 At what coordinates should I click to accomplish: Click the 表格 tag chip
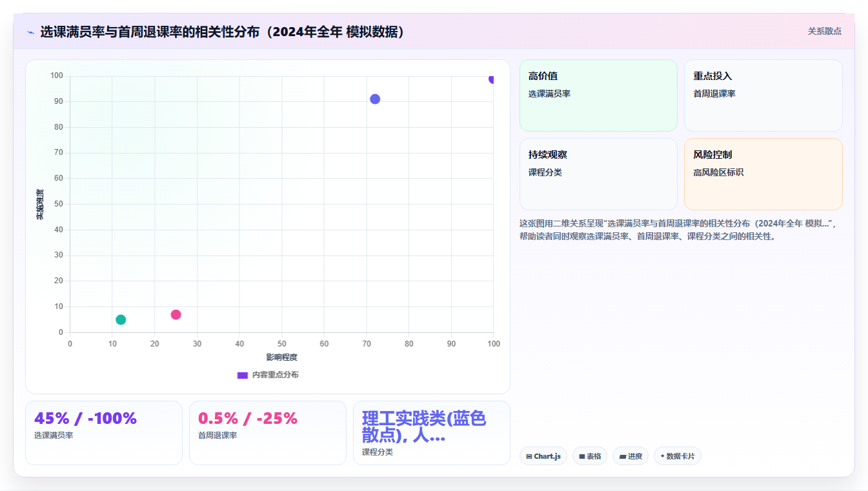[590, 456]
